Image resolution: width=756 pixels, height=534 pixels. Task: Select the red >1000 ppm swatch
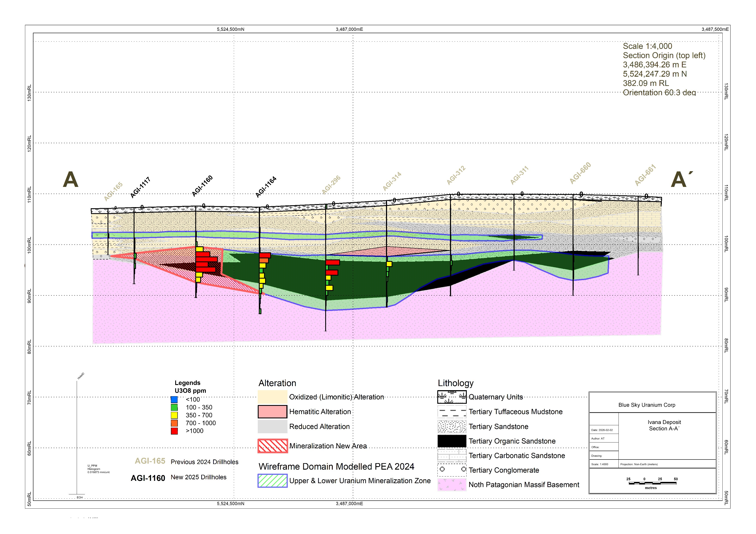(x=174, y=431)
